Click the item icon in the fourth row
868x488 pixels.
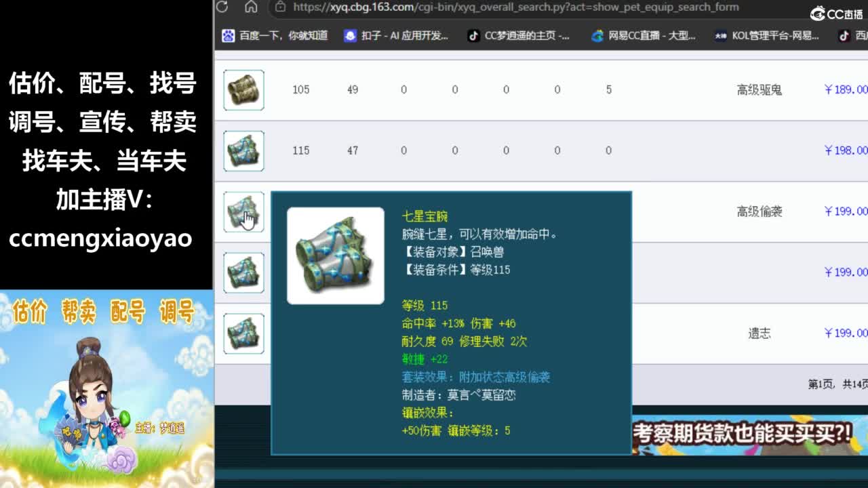click(x=243, y=272)
